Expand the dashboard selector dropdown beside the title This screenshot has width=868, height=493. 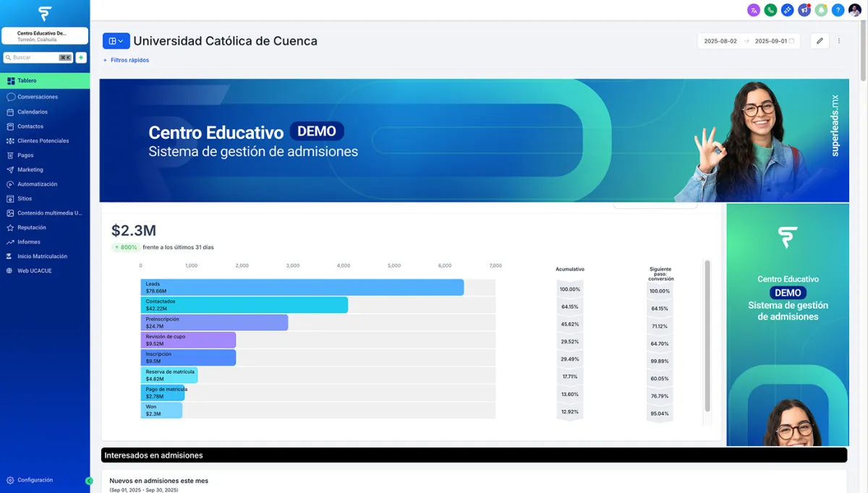tap(116, 40)
